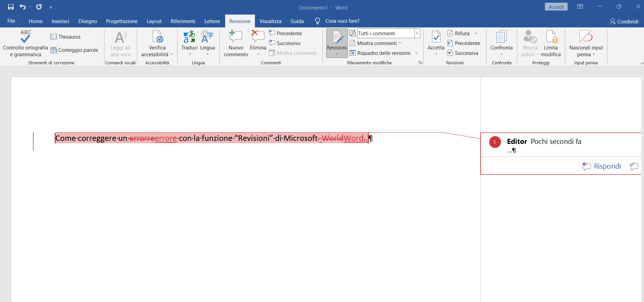This screenshot has width=644, height=302.
Task: Undo the last action
Action: (22, 7)
